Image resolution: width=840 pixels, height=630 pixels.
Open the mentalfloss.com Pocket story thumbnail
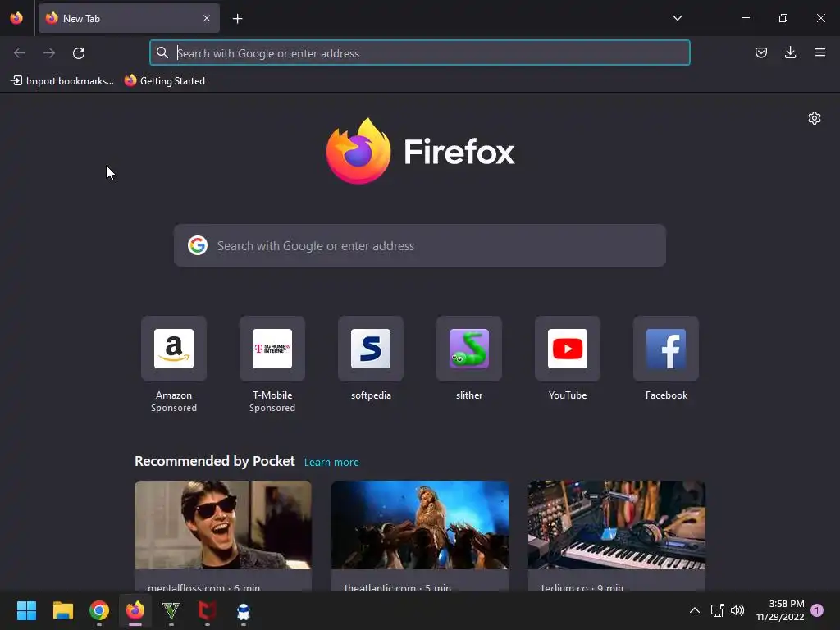[223, 525]
